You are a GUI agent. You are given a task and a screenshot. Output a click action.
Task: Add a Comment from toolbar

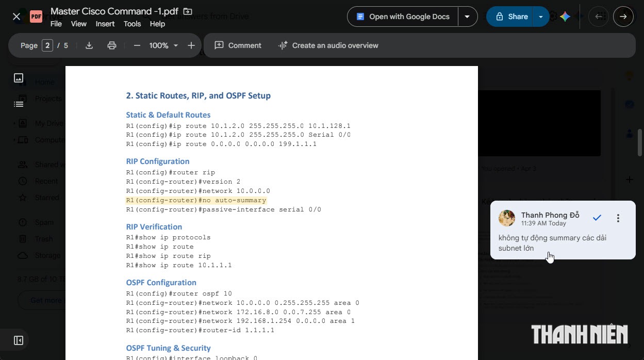(238, 45)
